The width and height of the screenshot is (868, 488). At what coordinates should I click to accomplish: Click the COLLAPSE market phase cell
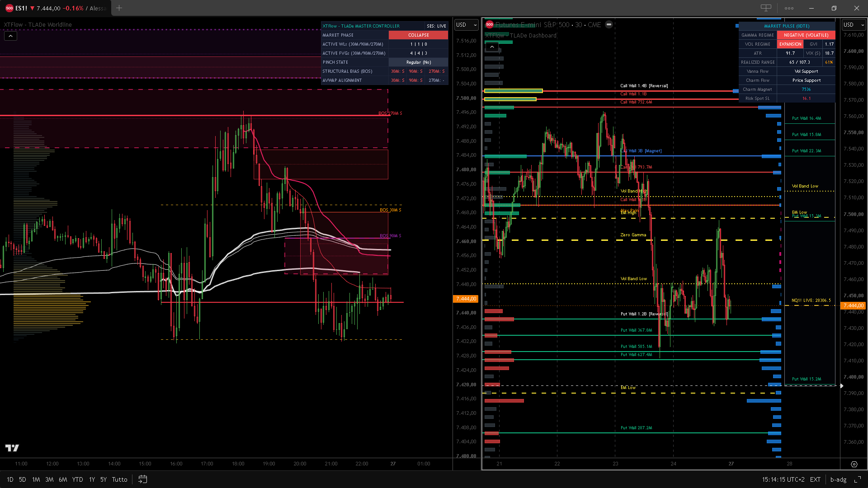(x=418, y=35)
